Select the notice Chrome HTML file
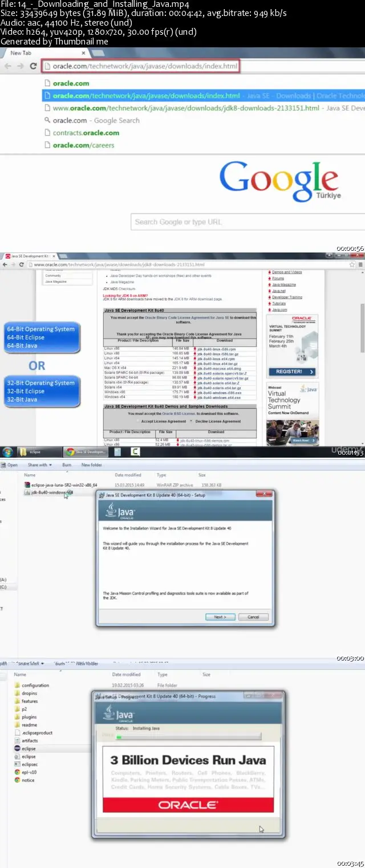 (25, 780)
